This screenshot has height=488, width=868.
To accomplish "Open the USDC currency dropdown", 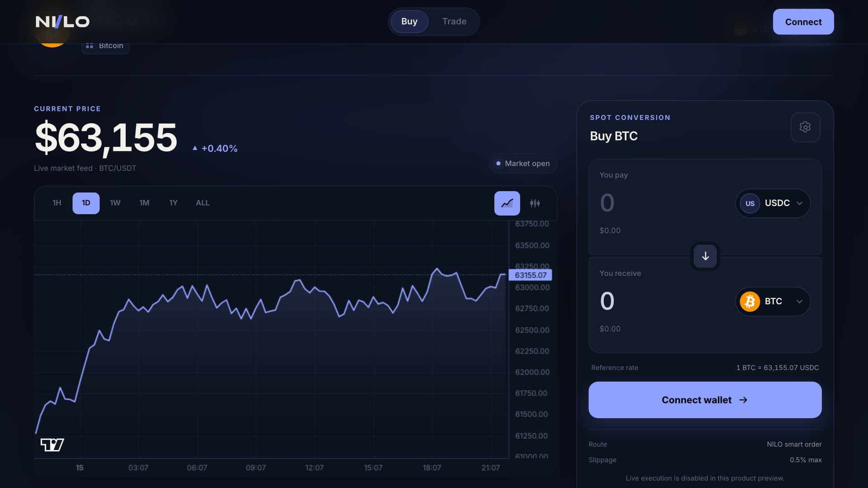I will [x=773, y=203].
